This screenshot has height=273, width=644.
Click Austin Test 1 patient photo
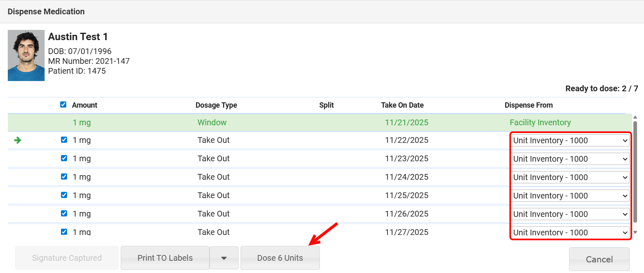pyautogui.click(x=26, y=55)
